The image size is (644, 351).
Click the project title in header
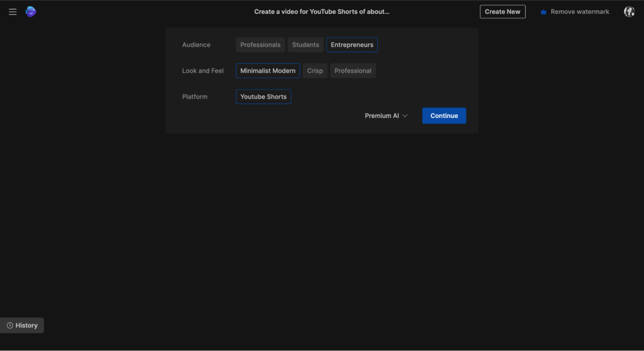[x=322, y=12]
